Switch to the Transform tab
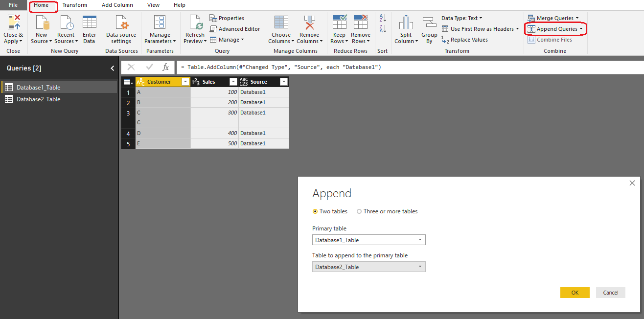Screen dimensions: 644x319 click(x=75, y=5)
